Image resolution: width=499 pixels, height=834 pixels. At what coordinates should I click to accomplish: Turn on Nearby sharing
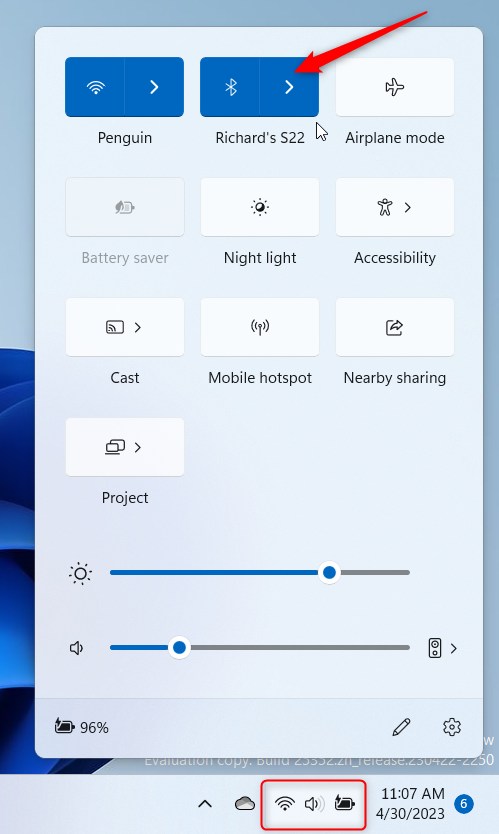click(x=395, y=327)
